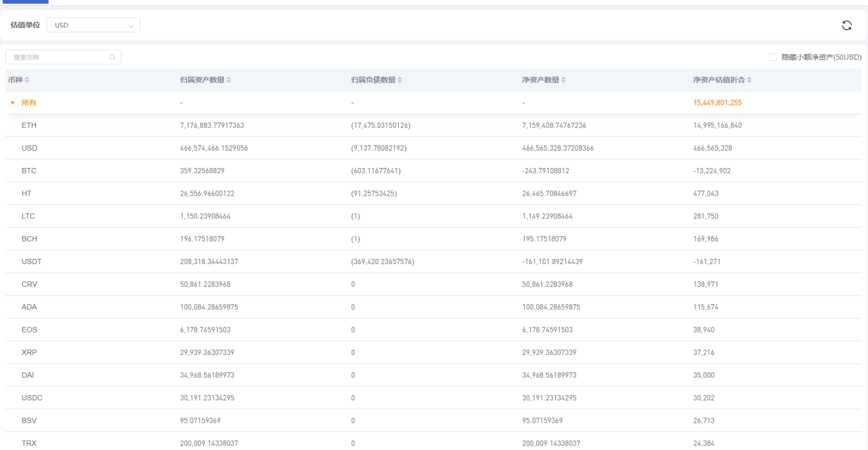Click the USDT currency row
Viewport: 868px width, 450px height.
(433, 261)
